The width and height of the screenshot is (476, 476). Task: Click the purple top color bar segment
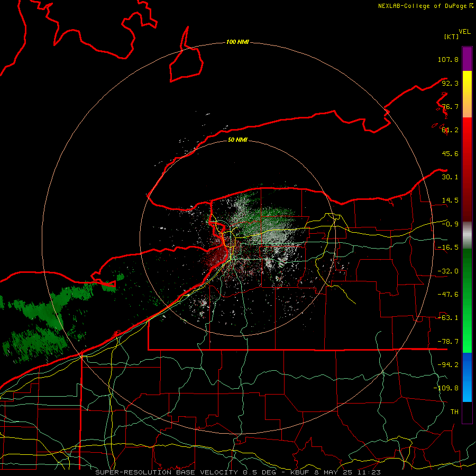point(467,59)
